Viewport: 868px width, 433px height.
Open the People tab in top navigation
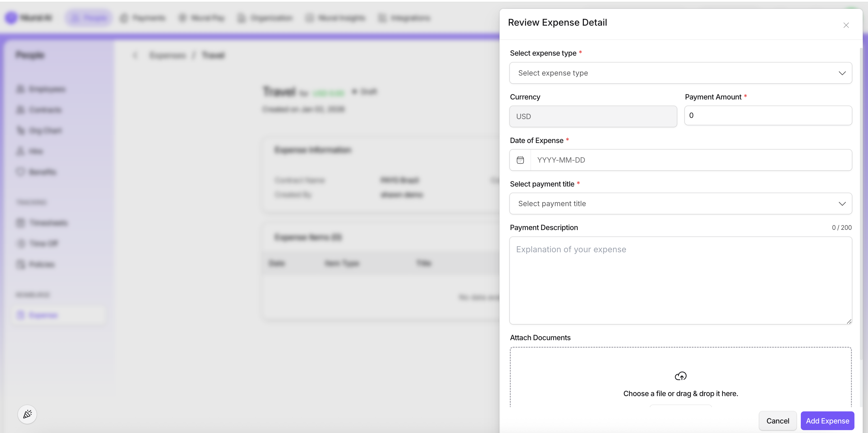pos(89,18)
